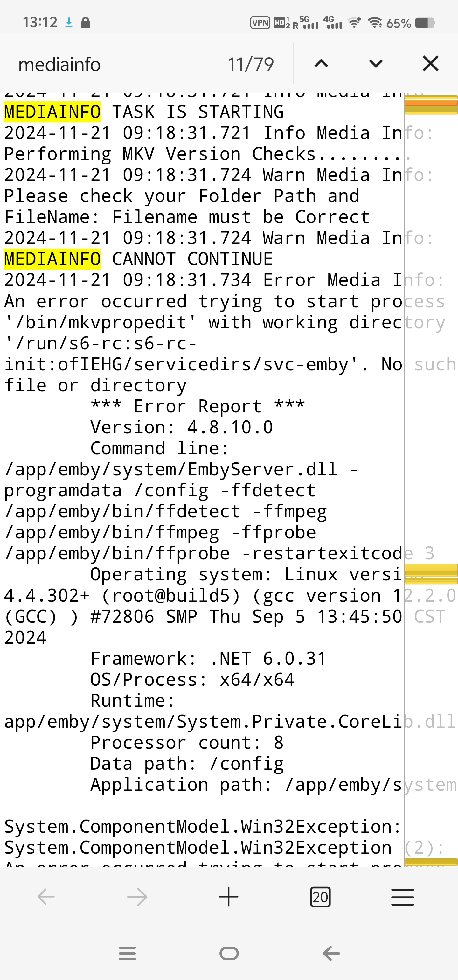The image size is (458, 980).
Task: Tap the mediainfo search text field
Action: (114, 64)
